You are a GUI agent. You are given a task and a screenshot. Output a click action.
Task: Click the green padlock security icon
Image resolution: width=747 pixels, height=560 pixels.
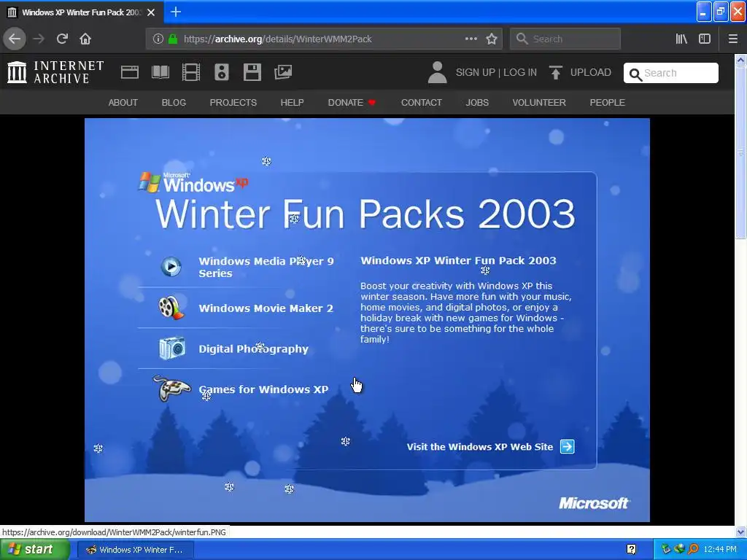tap(173, 39)
